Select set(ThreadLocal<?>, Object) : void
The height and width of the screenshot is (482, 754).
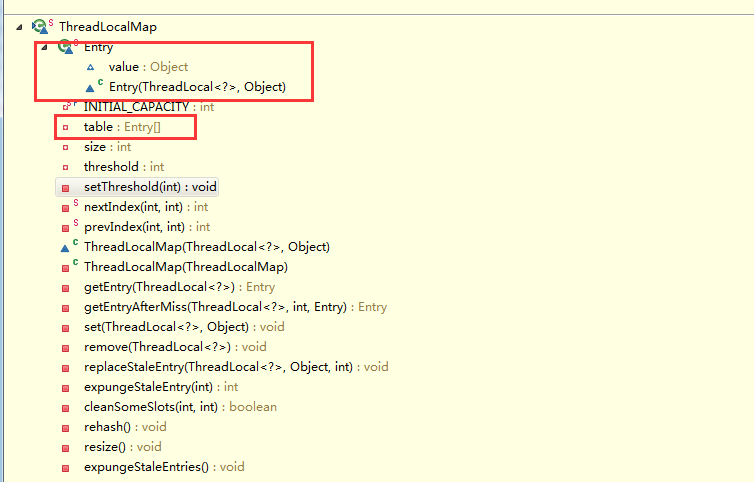pos(184,327)
